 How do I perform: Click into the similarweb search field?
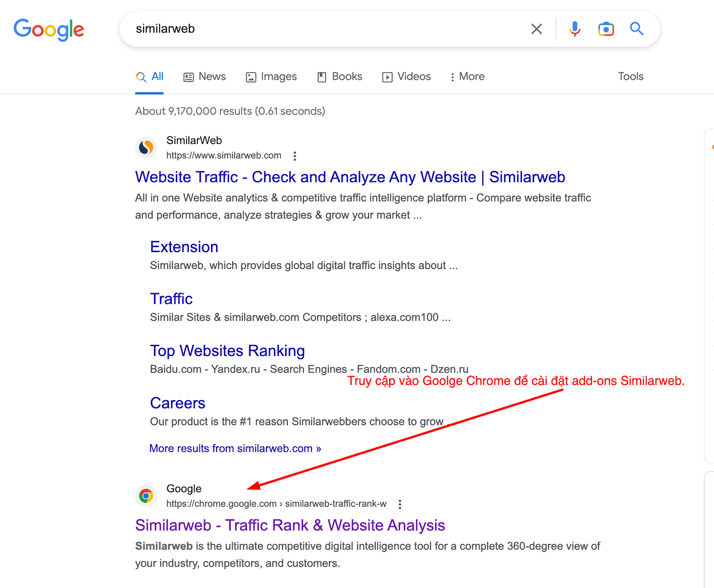tap(326, 29)
